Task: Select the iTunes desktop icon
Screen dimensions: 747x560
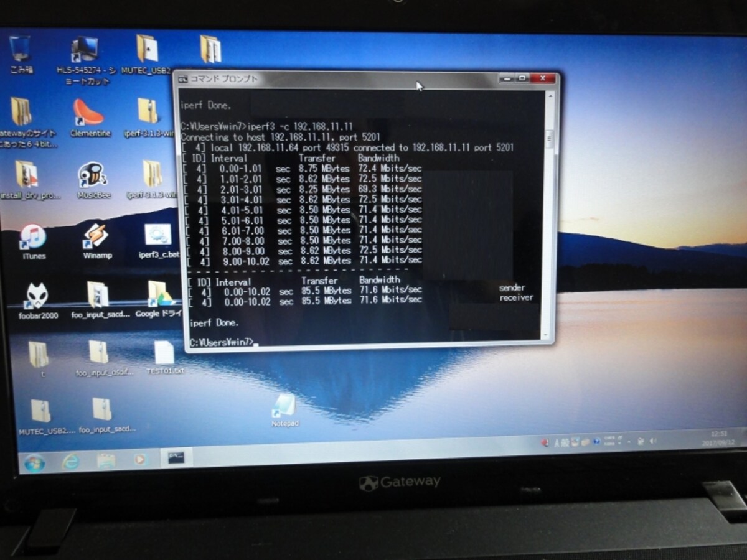Action: point(34,242)
